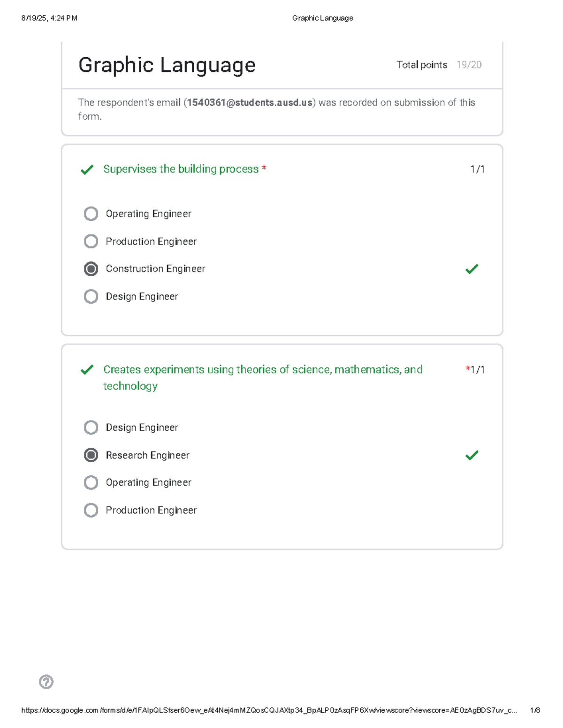Click the correct-answer checkmark on Research Engineer row

point(472,455)
